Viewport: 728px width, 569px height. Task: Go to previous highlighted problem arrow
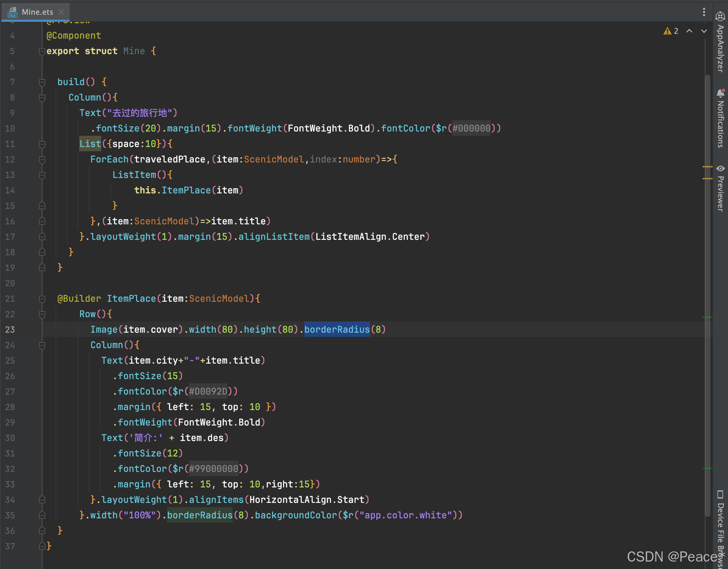tap(689, 31)
